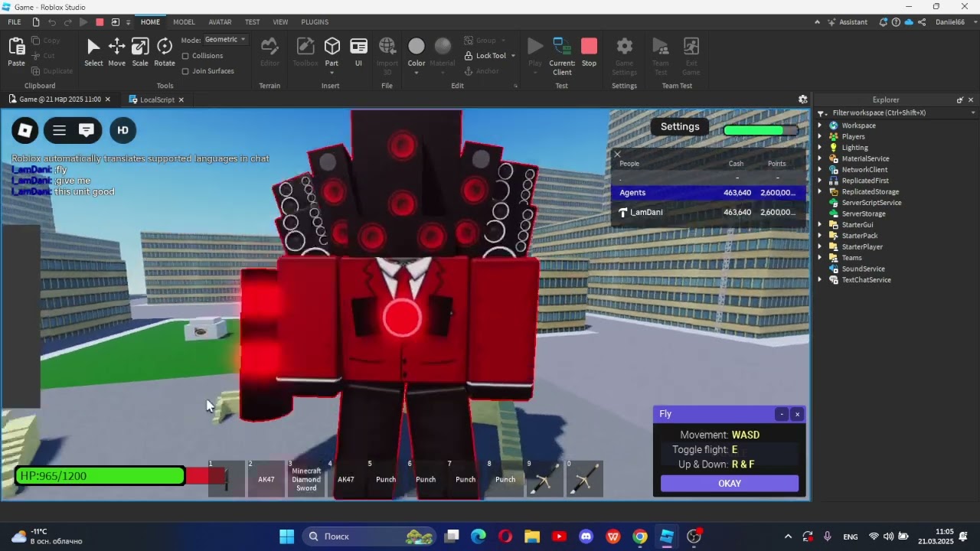Click the ENG language indicator
This screenshot has height=551, width=980.
point(851,536)
